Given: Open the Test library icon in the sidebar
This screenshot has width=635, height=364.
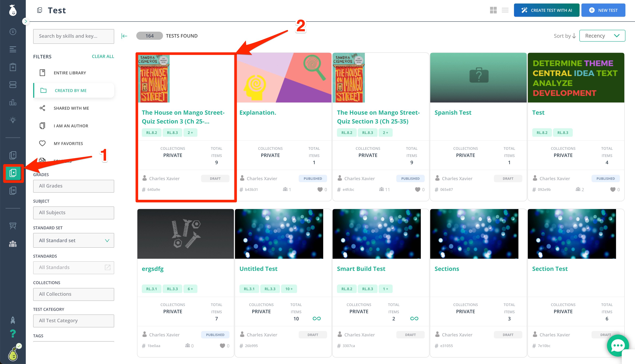Looking at the screenshot, I should tap(13, 173).
